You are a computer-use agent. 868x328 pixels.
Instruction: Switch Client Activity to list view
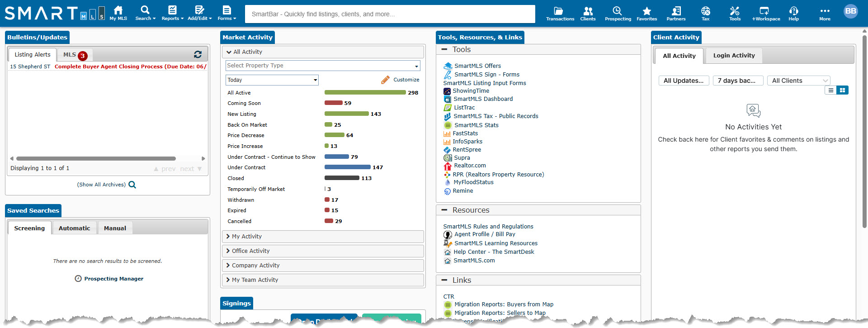(830, 90)
